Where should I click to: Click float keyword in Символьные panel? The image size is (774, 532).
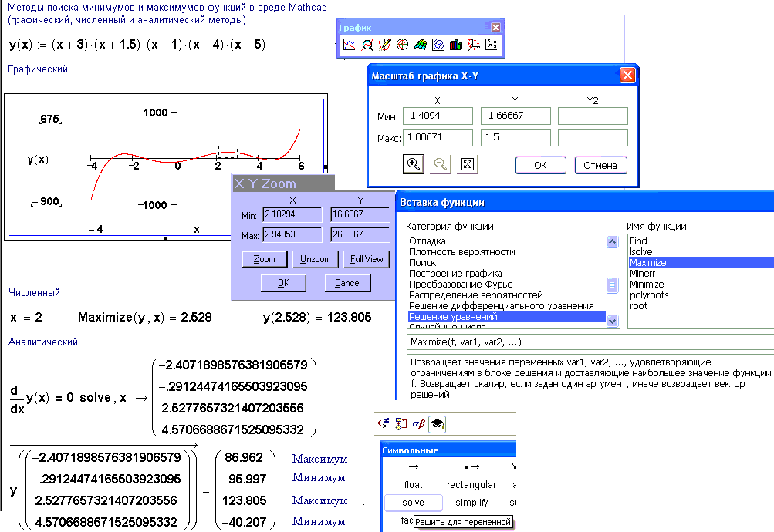[413, 485]
